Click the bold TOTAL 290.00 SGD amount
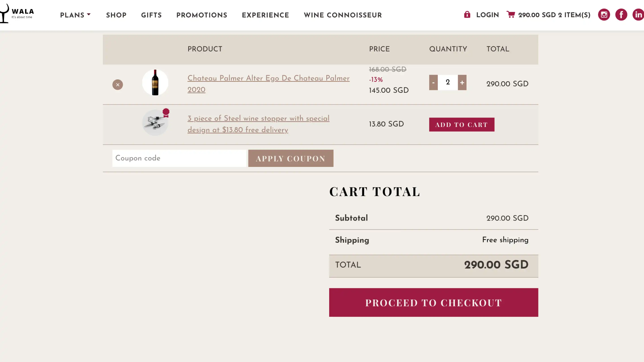644x362 pixels. 496,265
